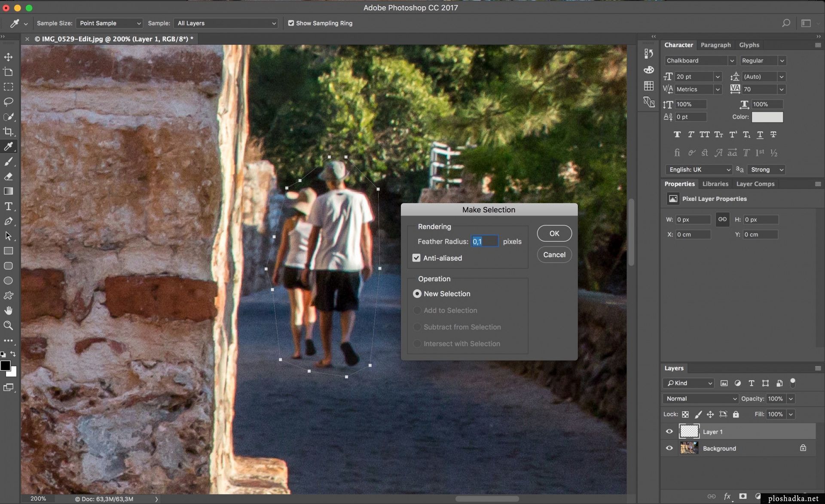Click the Feather Radius input field
Screen dimensions: 825x504
point(484,241)
